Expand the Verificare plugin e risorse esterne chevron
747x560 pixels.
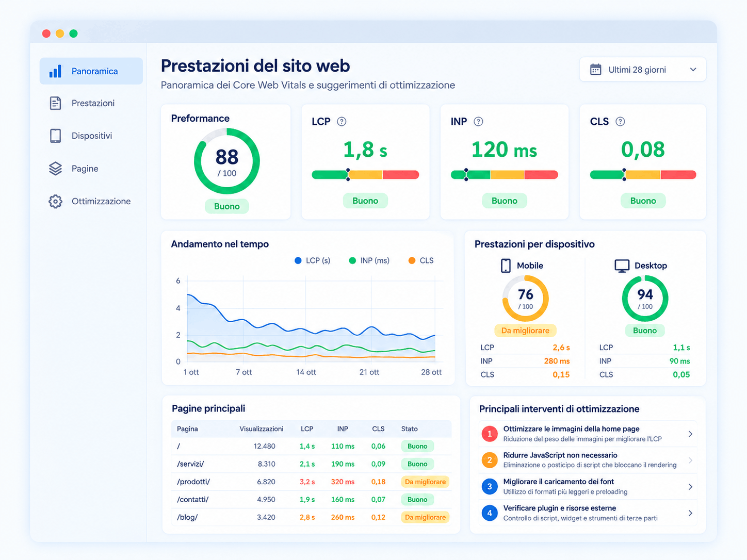690,513
